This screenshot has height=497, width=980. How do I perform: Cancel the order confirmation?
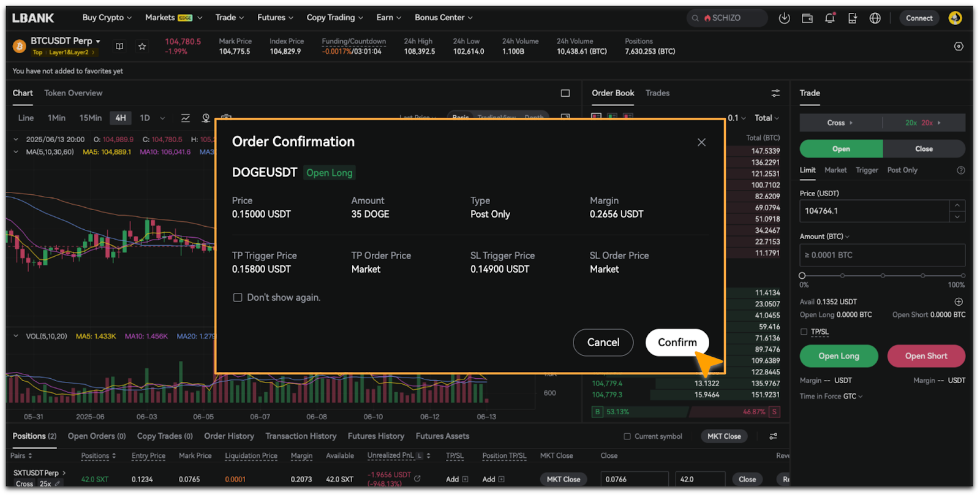tap(603, 343)
